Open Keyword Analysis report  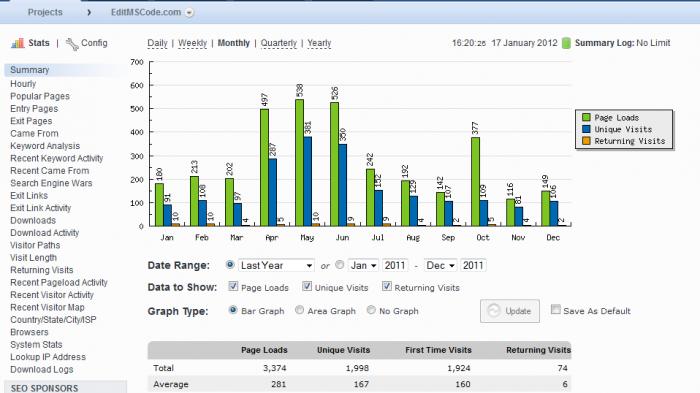pyautogui.click(x=45, y=146)
